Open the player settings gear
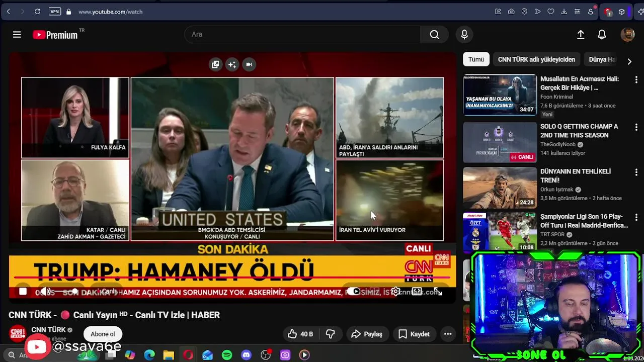This screenshot has height=362, width=644. pos(395,291)
